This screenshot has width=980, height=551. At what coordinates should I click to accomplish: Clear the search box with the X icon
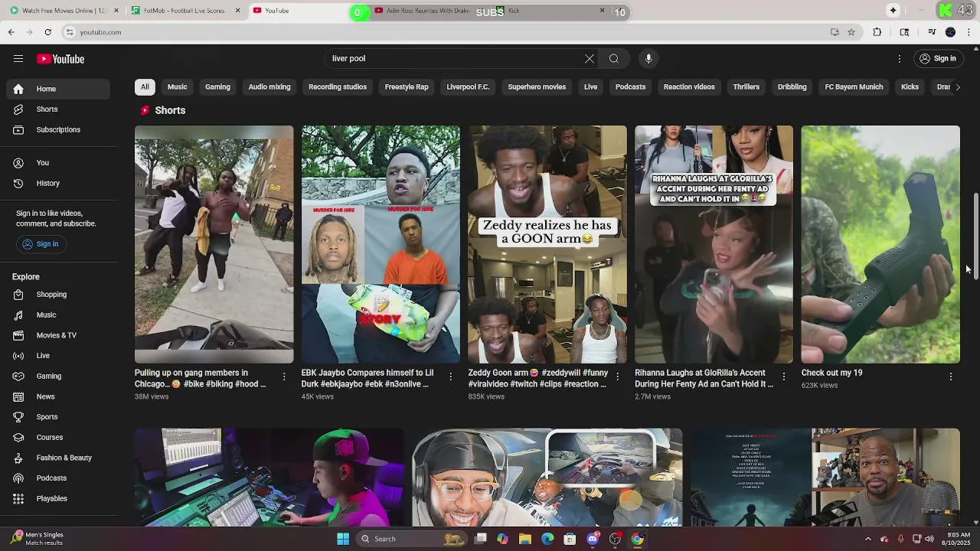click(590, 59)
